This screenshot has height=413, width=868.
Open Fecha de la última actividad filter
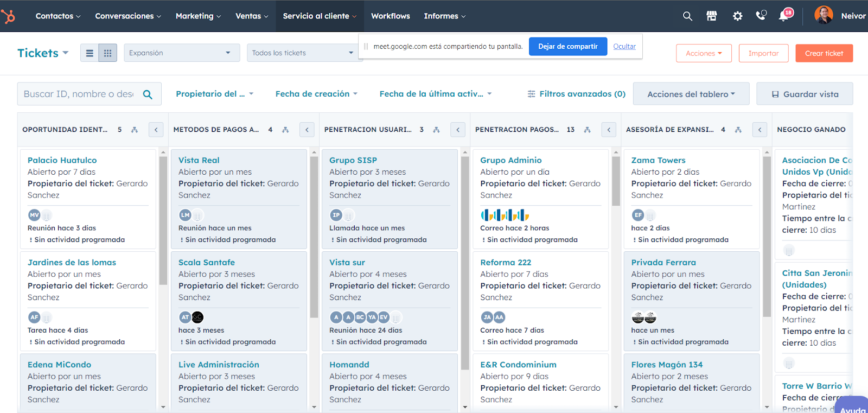pos(436,94)
